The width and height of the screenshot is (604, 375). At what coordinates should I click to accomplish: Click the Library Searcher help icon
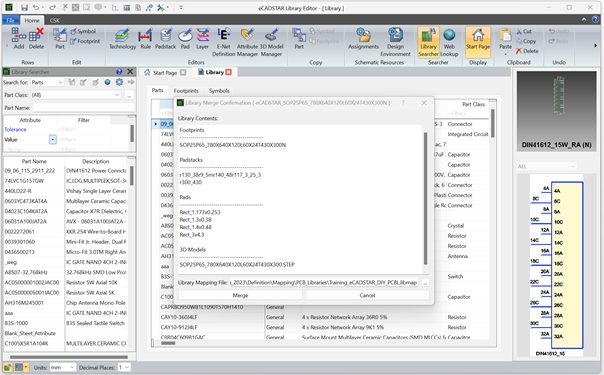(119, 72)
